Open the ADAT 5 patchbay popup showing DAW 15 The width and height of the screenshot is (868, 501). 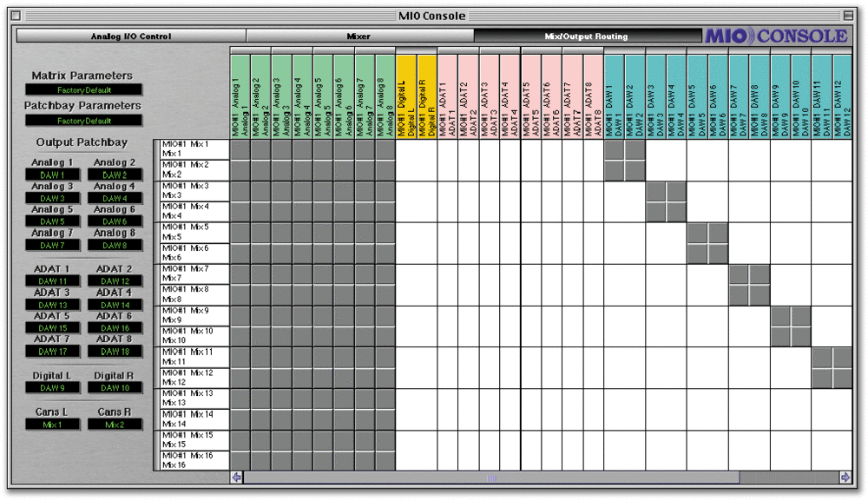point(53,328)
